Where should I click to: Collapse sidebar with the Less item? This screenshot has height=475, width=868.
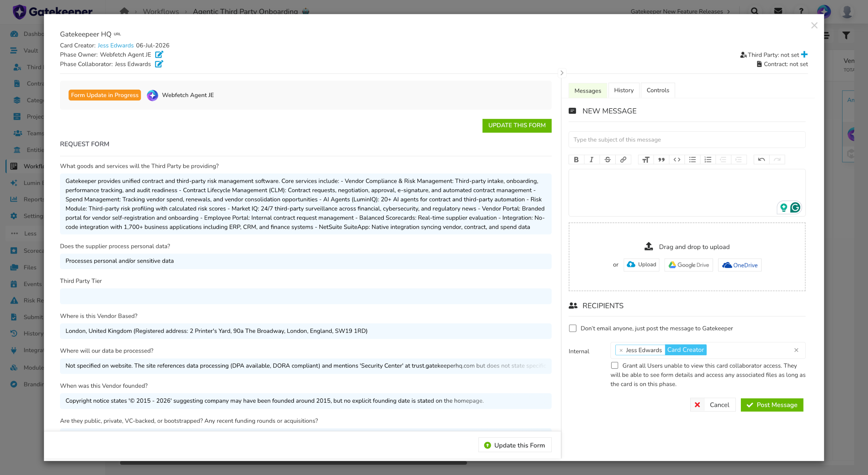(24, 233)
